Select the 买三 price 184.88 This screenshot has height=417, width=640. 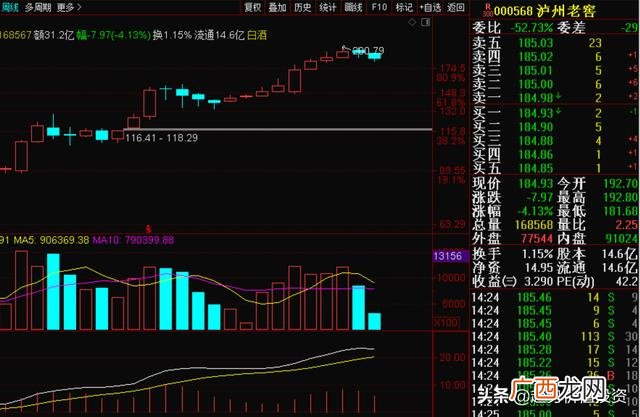pos(536,141)
